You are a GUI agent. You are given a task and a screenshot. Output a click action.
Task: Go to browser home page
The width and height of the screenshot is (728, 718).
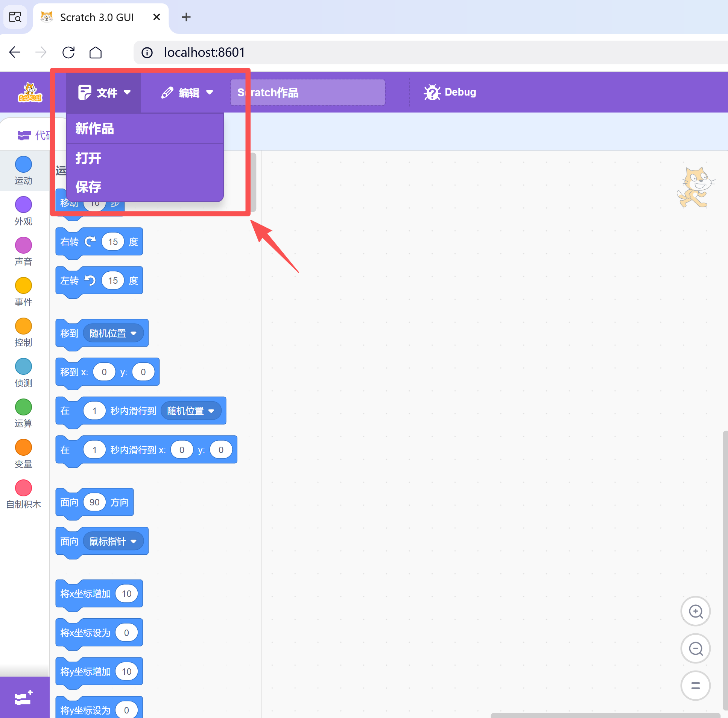(95, 52)
